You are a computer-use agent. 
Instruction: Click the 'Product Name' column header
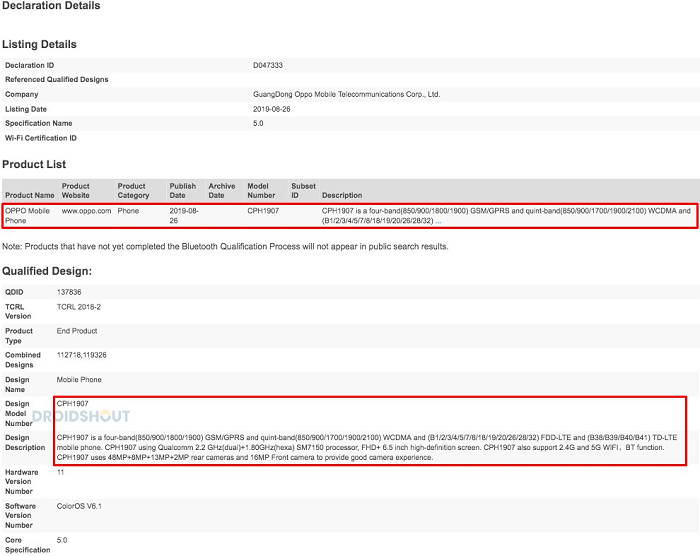[x=29, y=195]
